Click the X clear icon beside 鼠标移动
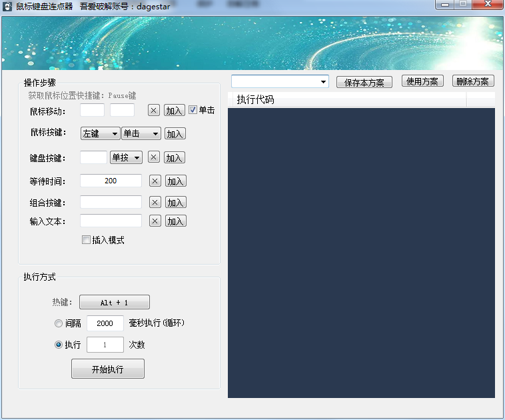The height and width of the screenshot is (420, 505). click(153, 111)
